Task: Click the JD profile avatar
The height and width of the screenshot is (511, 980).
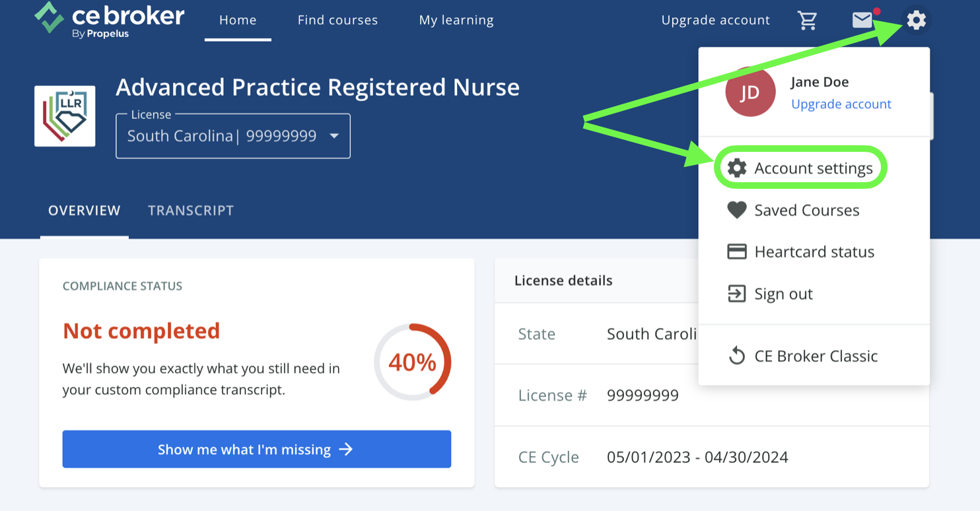Action: [750, 92]
